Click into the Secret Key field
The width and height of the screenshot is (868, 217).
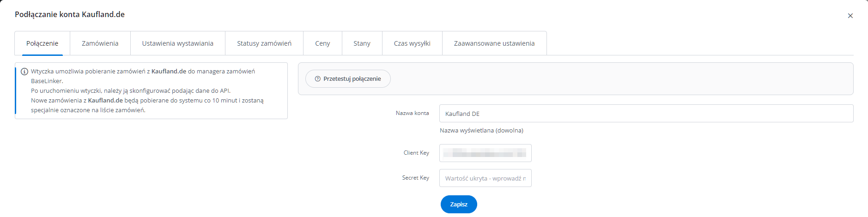[486, 178]
